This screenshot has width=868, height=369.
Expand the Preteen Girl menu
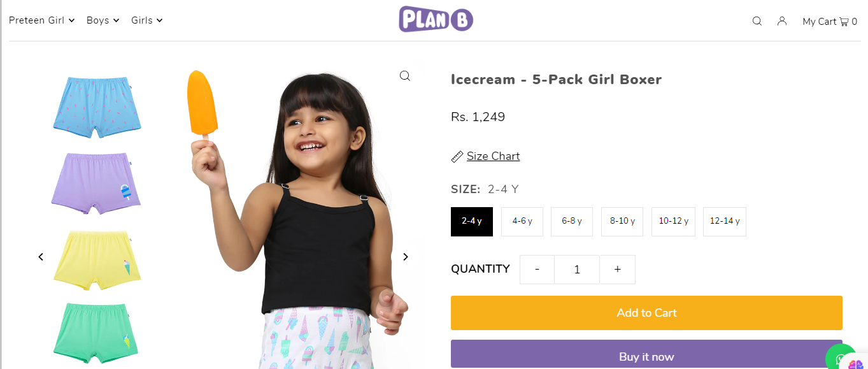pos(42,20)
